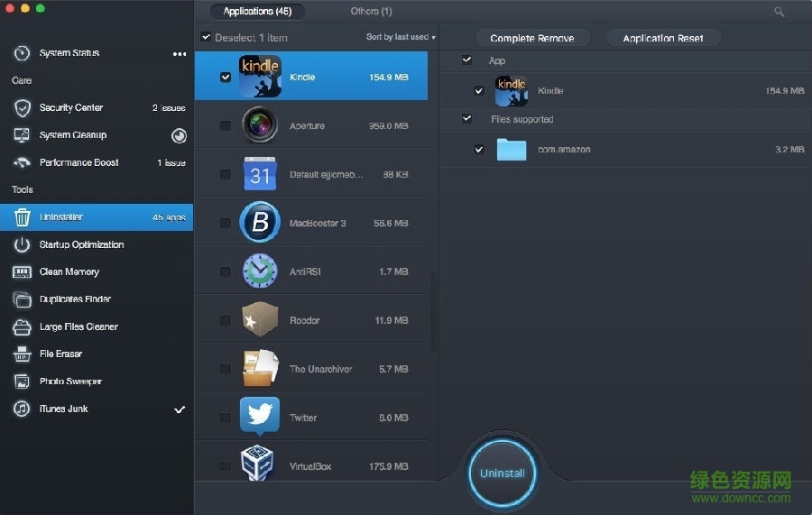Click the com.amazon folder icon
Viewport: 812px width, 515px height.
(512, 150)
